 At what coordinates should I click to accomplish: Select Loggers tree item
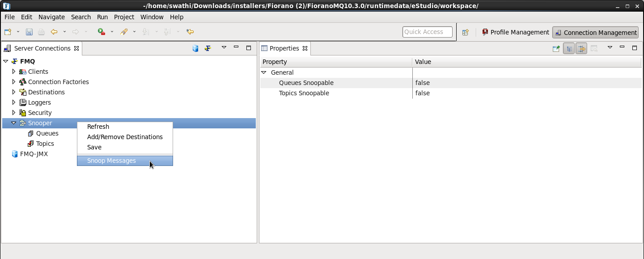coord(39,102)
